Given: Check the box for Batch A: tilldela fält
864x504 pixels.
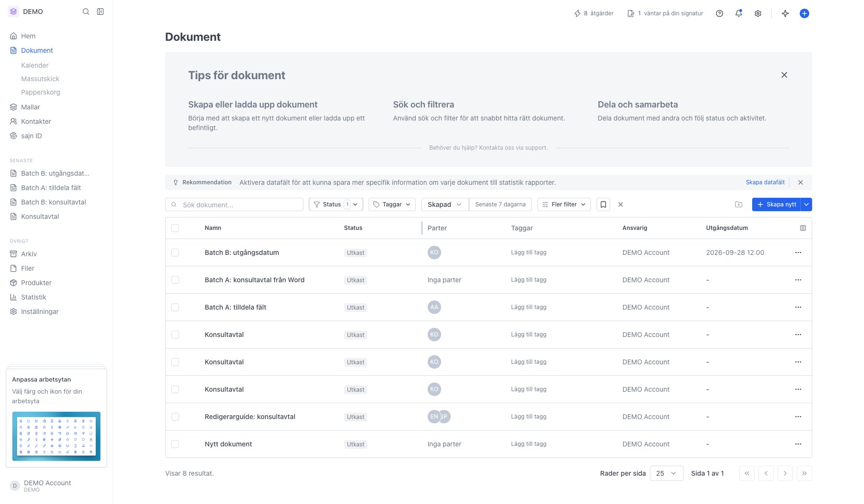Looking at the screenshot, I should coord(175,307).
